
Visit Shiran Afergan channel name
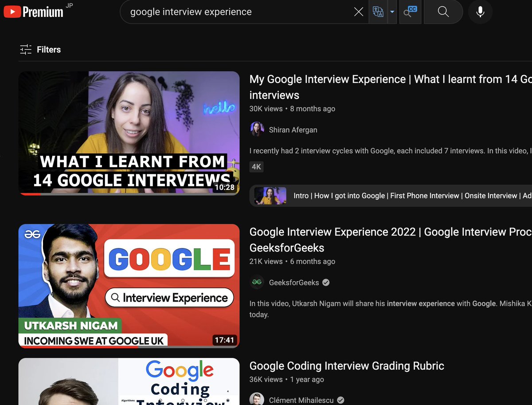pos(293,130)
